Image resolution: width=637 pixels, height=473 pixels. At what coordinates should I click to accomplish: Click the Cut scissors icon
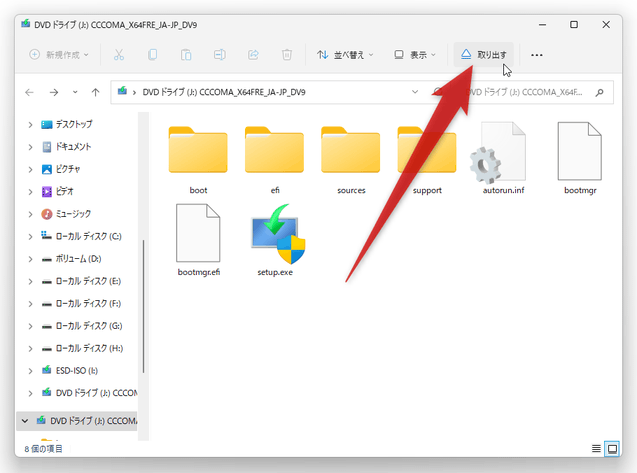[119, 54]
